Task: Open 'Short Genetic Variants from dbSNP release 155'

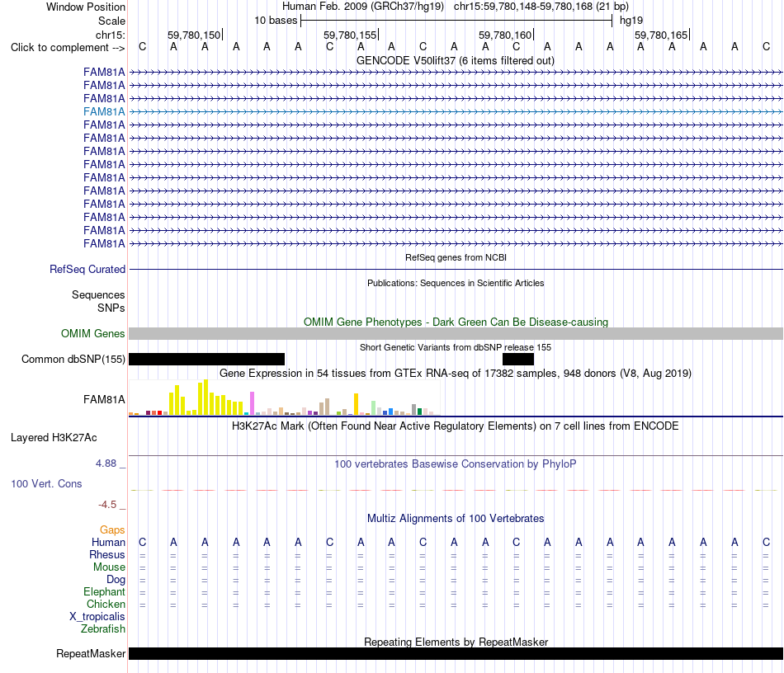Action: click(456, 347)
